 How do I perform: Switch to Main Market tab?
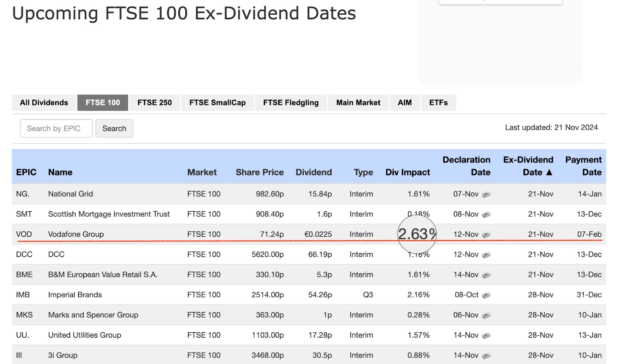[358, 103]
